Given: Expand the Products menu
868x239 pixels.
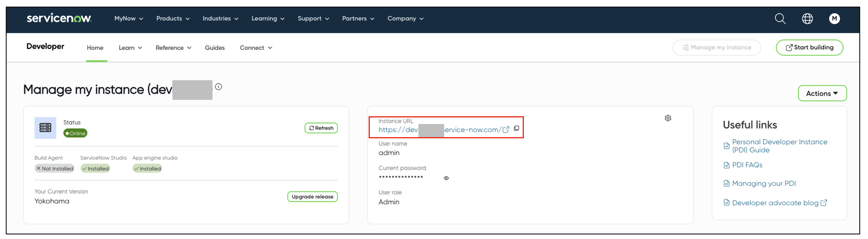Looking at the screenshot, I should tap(173, 18).
